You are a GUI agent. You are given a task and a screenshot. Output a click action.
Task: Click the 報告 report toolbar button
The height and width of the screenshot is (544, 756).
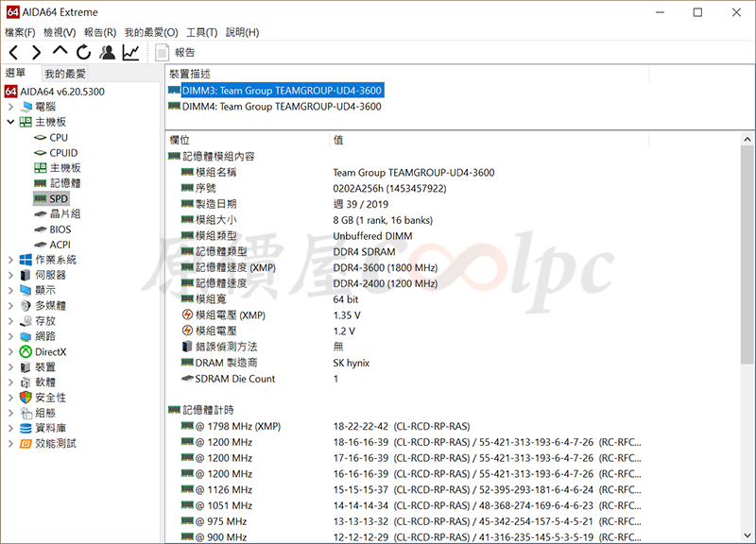[x=175, y=52]
